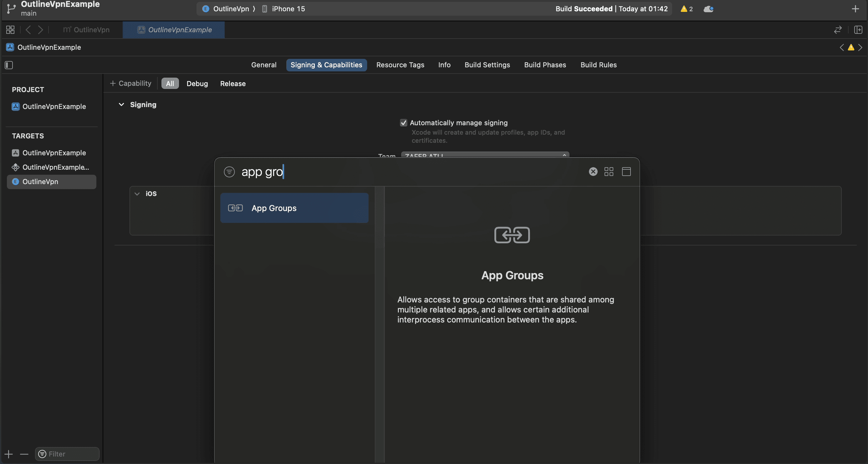Toggle Automatically manage signing checkbox
868x464 pixels.
point(403,123)
